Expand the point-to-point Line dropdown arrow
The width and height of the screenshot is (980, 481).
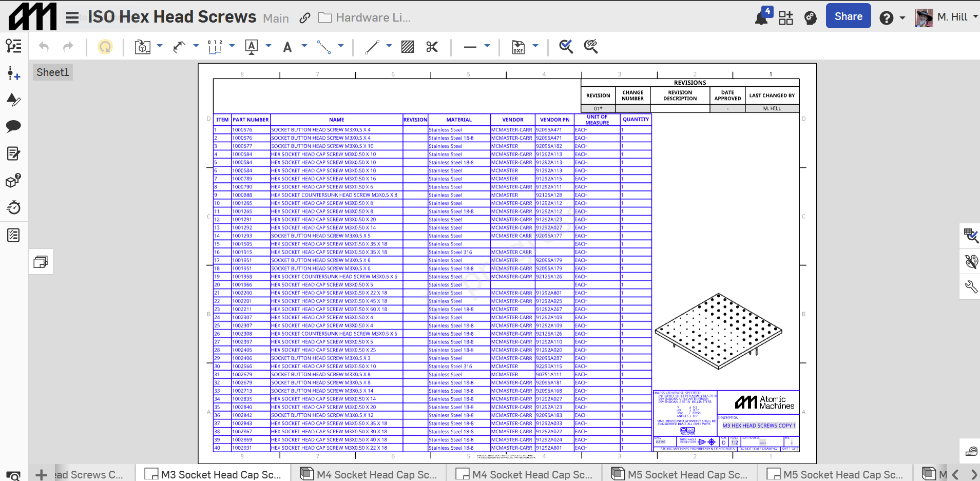[341, 46]
